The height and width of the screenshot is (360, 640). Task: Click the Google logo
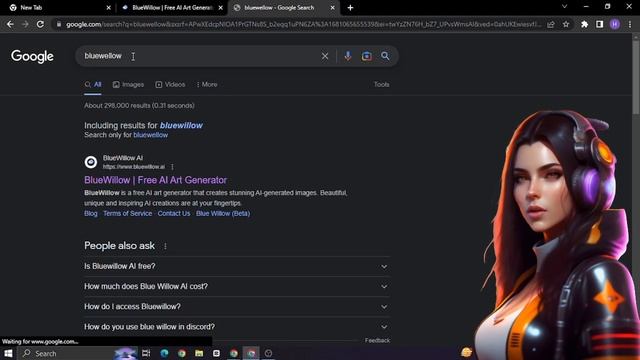[x=32, y=56]
